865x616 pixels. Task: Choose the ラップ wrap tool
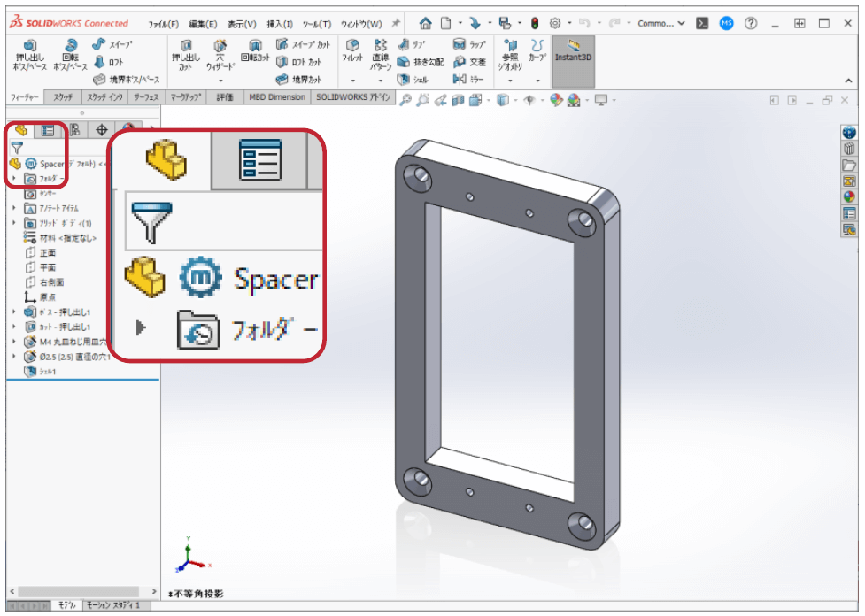469,44
